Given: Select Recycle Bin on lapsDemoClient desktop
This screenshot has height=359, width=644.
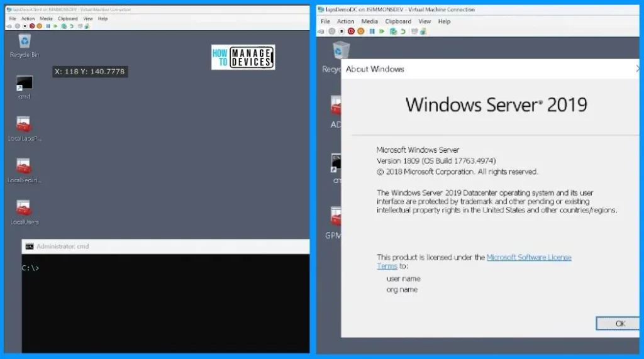Looking at the screenshot, I should point(25,46).
